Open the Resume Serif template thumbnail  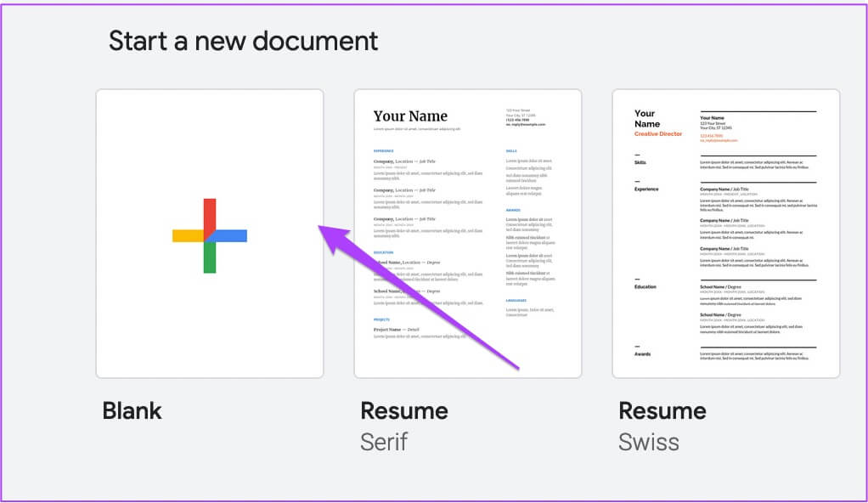(468, 234)
